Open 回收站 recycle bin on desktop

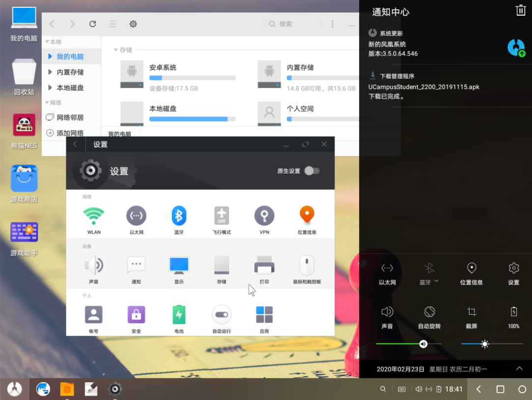click(x=24, y=77)
